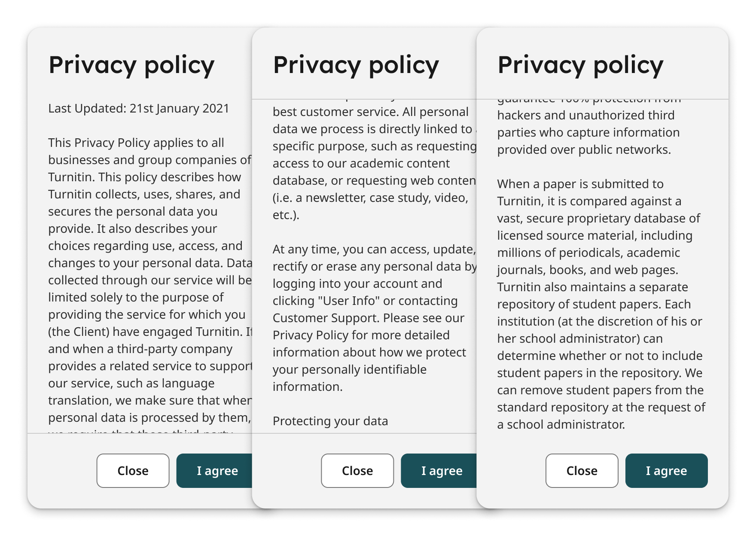Click I agree in the middle dialog
Viewport: 756px width, 536px height.
coord(439,471)
